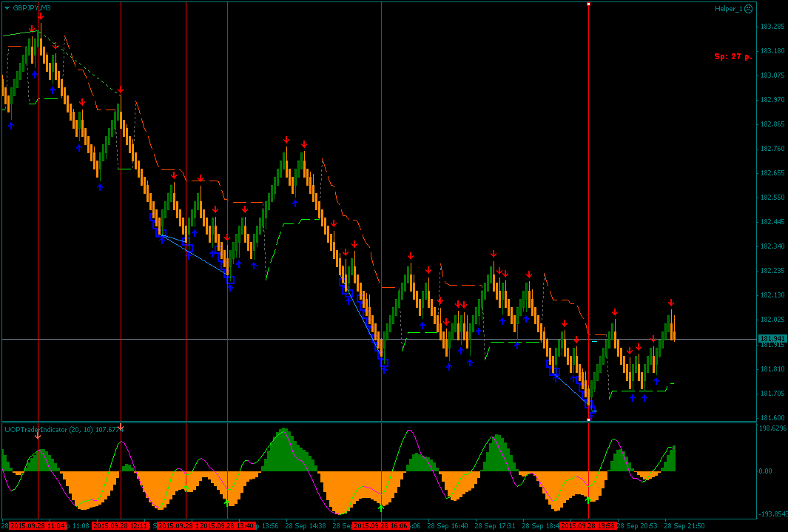Click the 198.6296 indicator scale value
Viewport: 788px width, 532px height.
tap(772, 428)
